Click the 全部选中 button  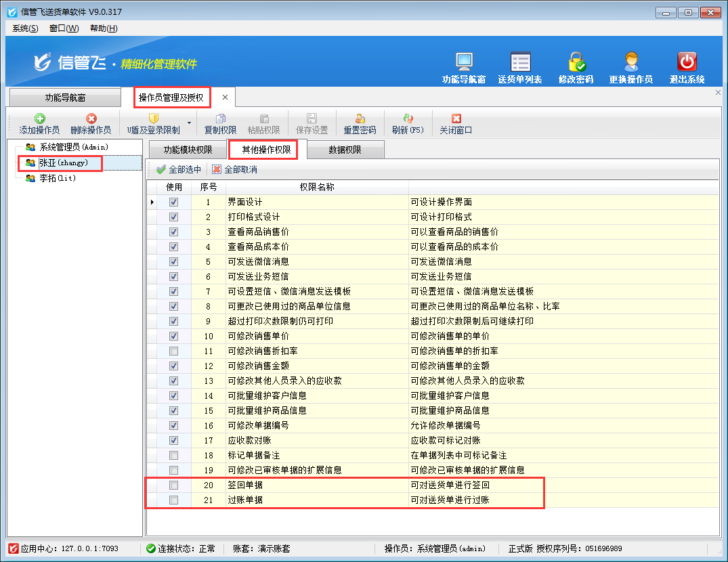pos(179,169)
